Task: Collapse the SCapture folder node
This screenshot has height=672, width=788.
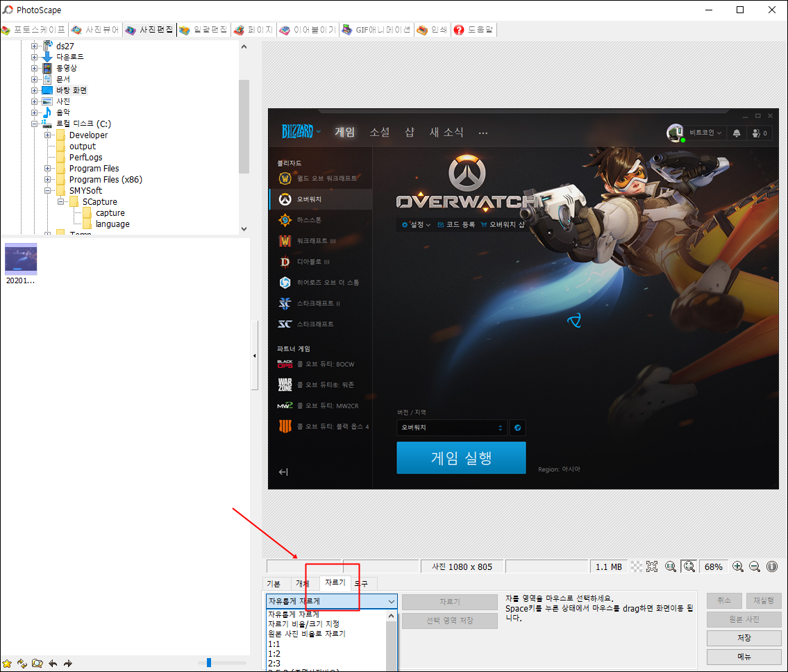Action: pyautogui.click(x=60, y=201)
